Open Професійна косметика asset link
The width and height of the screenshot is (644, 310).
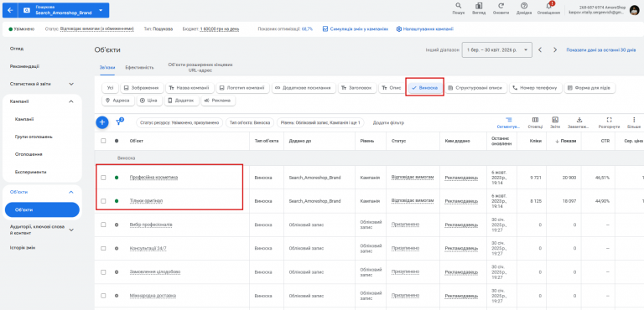(153, 178)
